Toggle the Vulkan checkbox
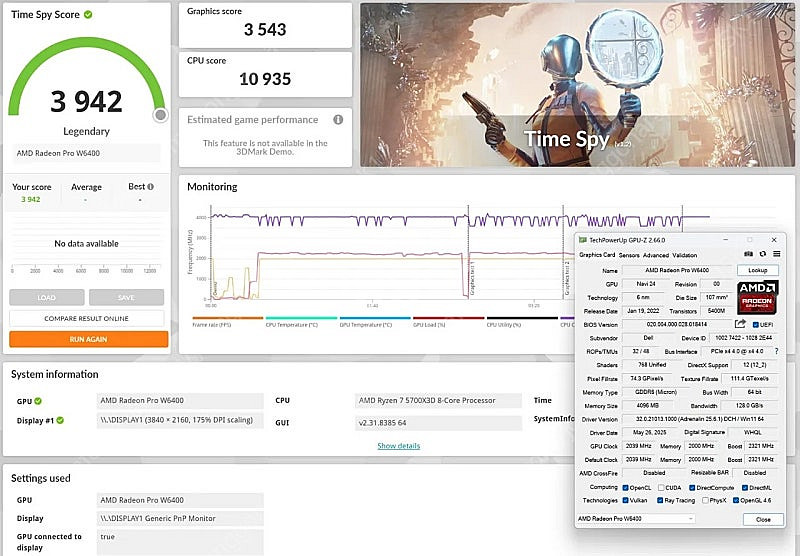 [626, 500]
